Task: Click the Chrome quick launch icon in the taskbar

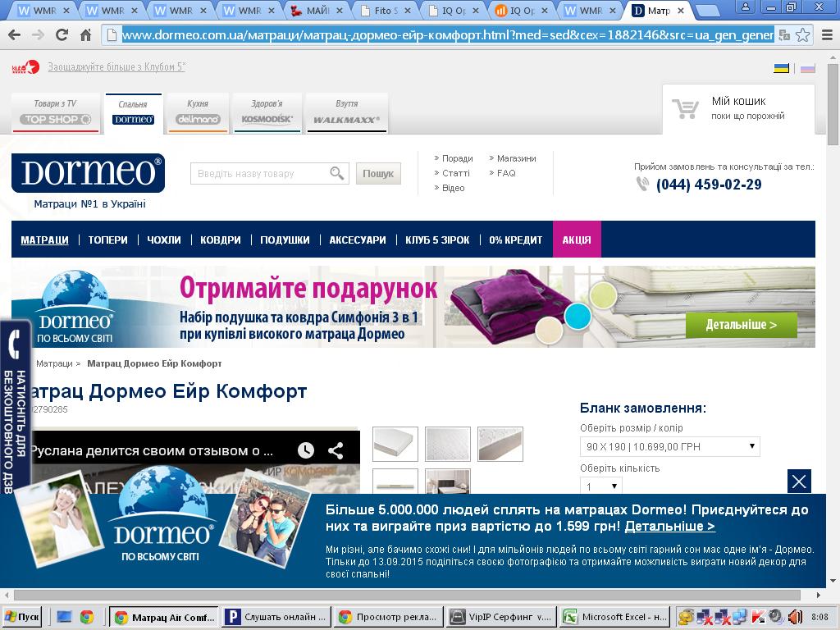Action: click(x=87, y=617)
